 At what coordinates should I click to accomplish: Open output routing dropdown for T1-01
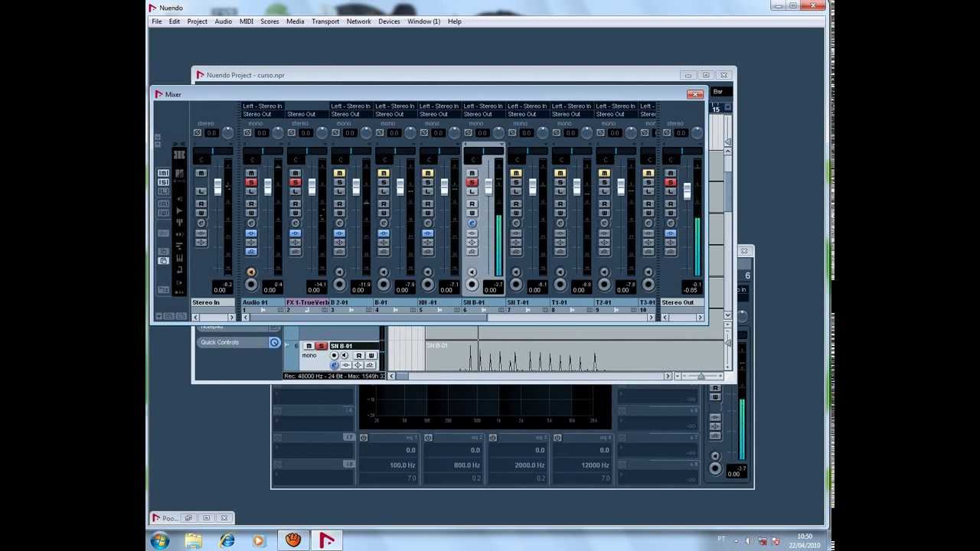tap(573, 114)
